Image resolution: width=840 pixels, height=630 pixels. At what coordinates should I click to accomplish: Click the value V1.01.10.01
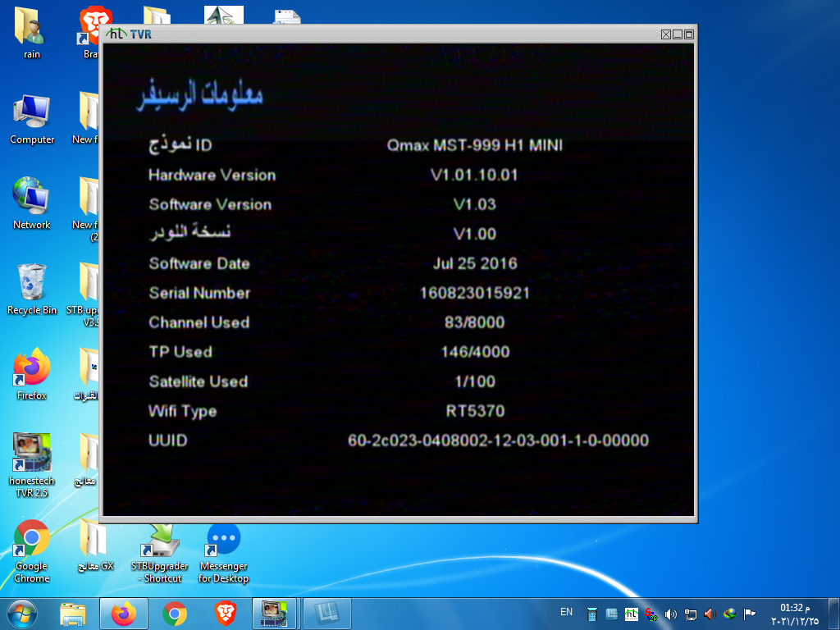[x=475, y=175]
